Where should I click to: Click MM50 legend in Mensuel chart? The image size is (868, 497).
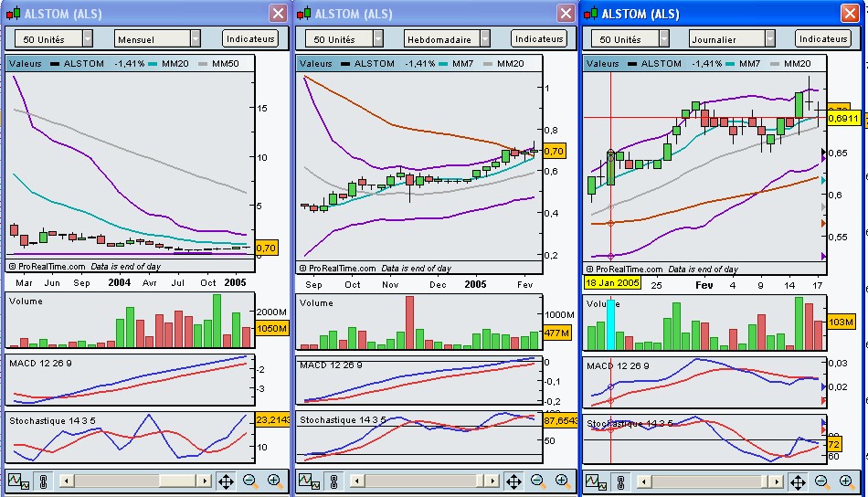[x=226, y=64]
